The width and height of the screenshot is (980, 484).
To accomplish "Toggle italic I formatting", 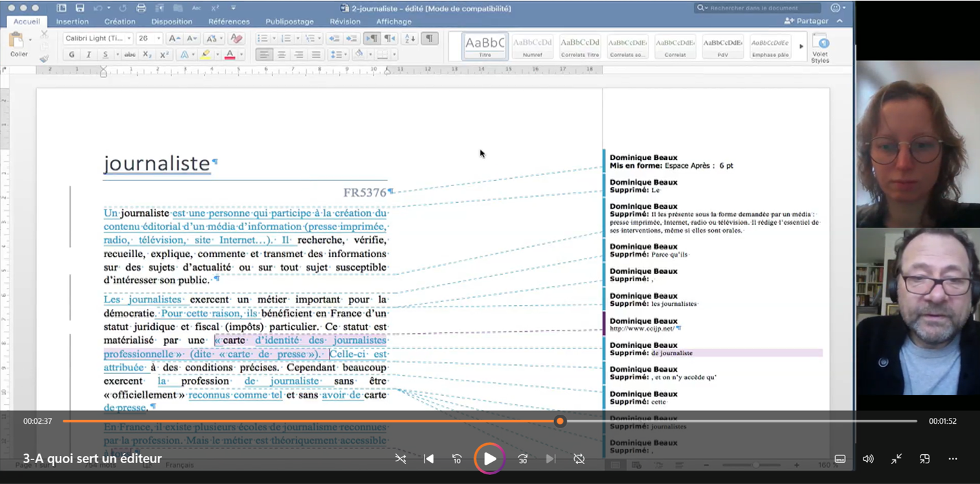I will click(89, 55).
